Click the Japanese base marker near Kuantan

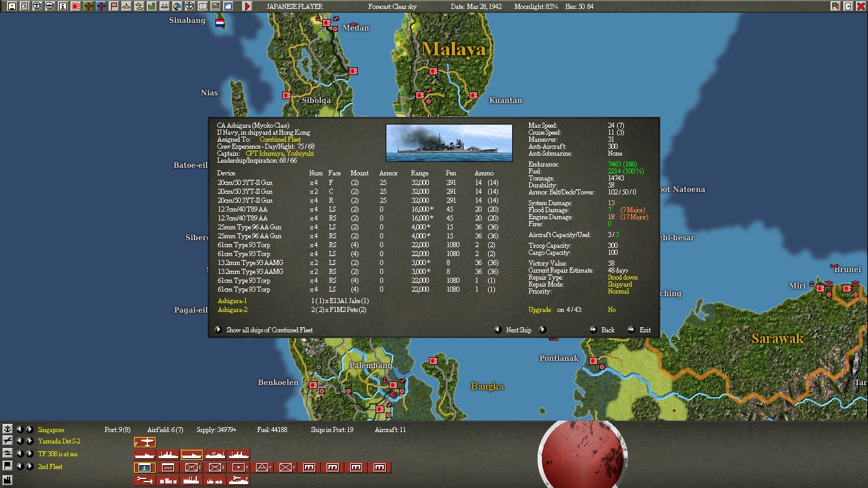(473, 95)
